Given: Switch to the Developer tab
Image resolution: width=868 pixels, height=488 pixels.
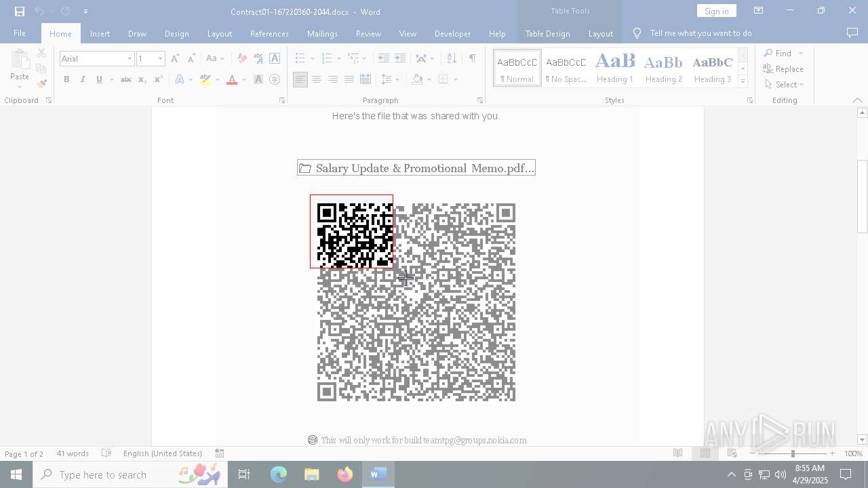Looking at the screenshot, I should click(x=452, y=33).
